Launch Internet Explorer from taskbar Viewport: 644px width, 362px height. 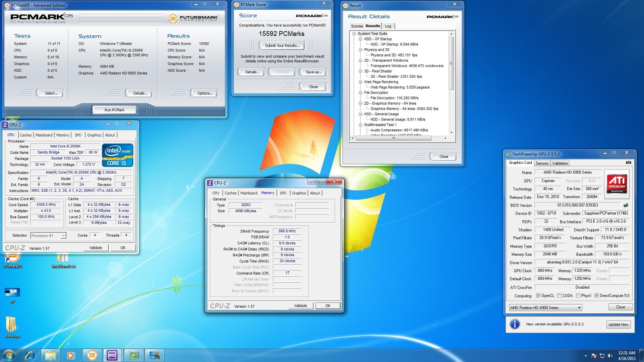(30, 355)
